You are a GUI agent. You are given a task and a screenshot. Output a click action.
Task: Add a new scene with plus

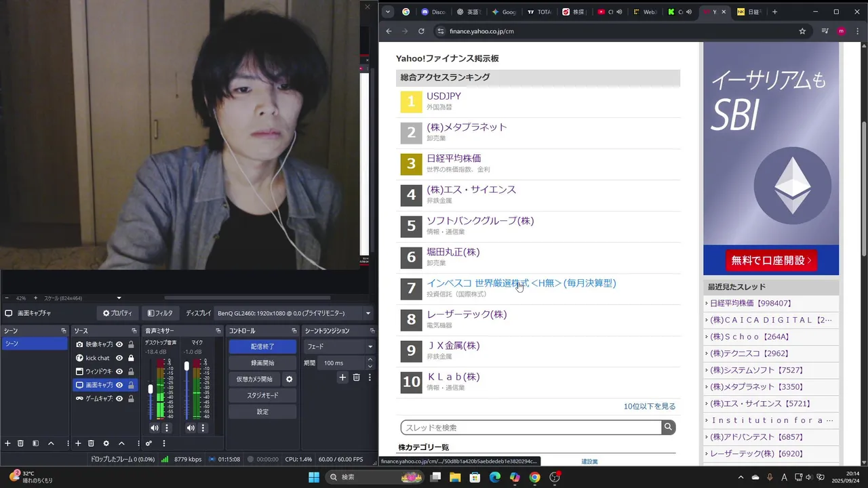(x=7, y=443)
